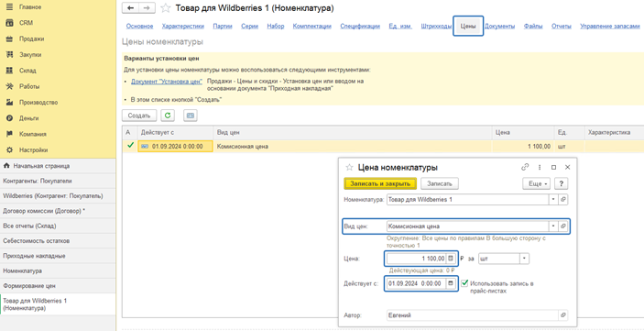Open Формирование цен window
644x331 pixels.
58,286
